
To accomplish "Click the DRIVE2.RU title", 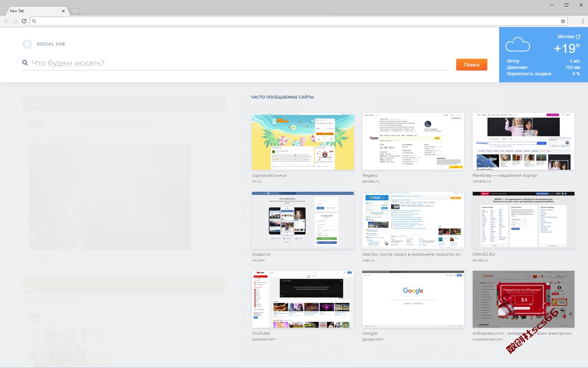I will pyautogui.click(x=484, y=254).
